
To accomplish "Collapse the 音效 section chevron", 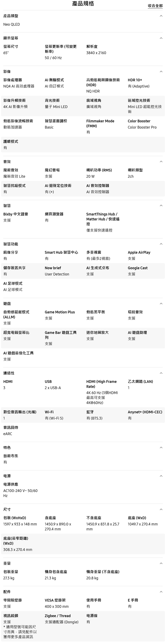I will click(161, 162).
